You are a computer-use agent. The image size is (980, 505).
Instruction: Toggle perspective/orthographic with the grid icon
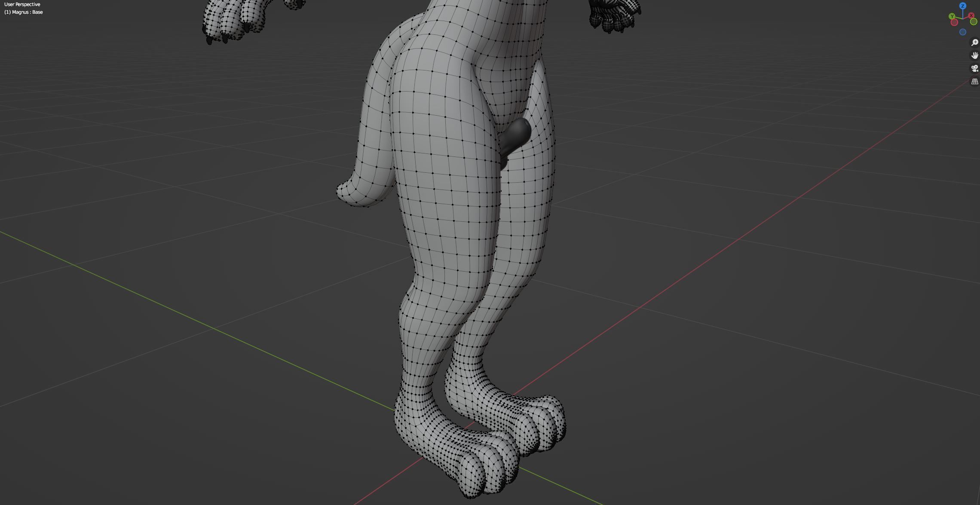974,81
